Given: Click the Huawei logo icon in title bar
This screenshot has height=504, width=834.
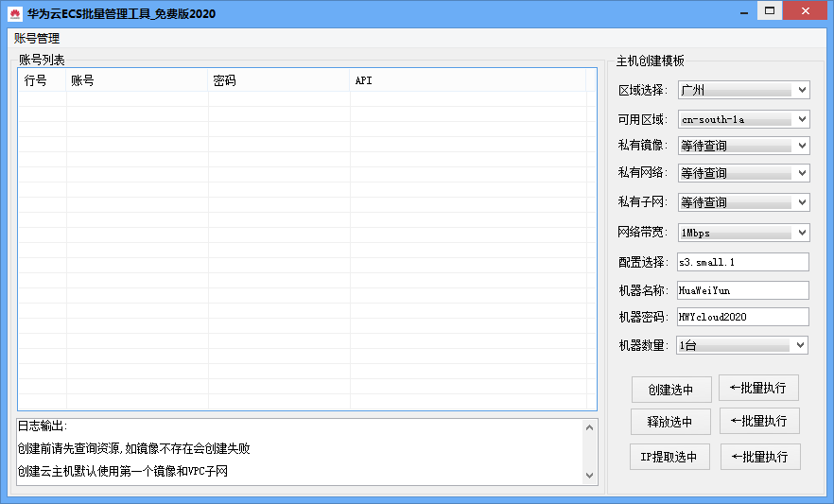Looking at the screenshot, I should 15,14.
